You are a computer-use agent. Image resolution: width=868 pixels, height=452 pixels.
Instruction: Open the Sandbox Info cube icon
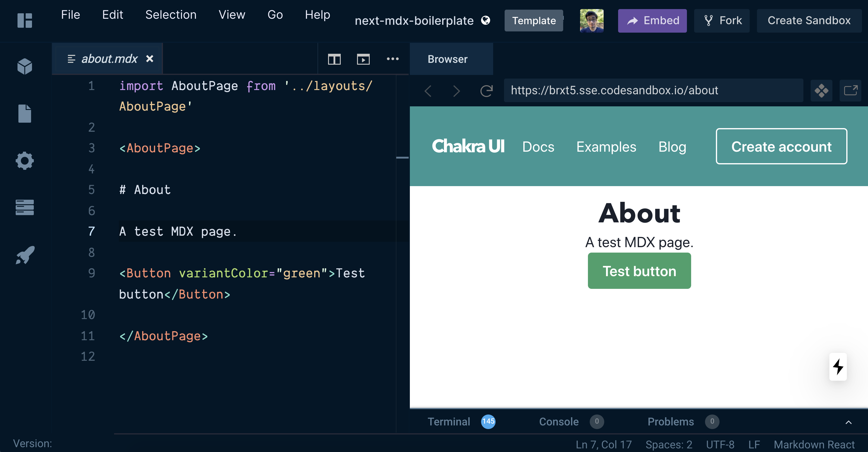25,66
